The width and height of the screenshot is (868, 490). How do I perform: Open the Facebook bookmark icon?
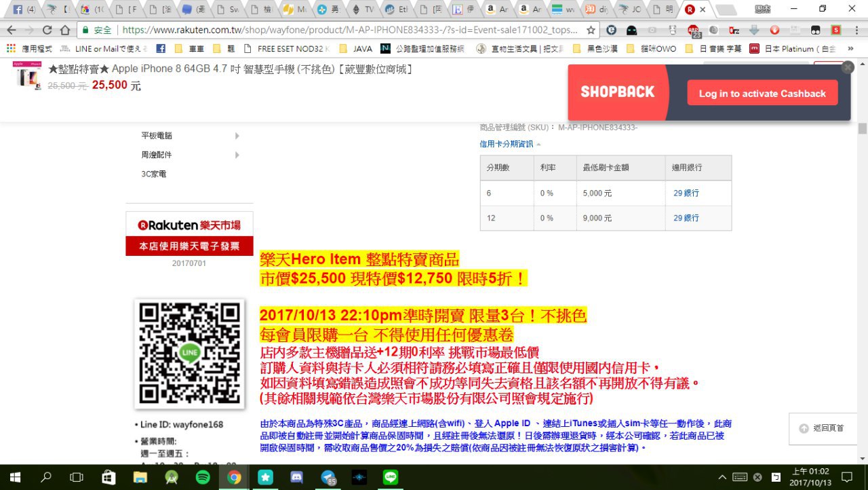pos(161,49)
